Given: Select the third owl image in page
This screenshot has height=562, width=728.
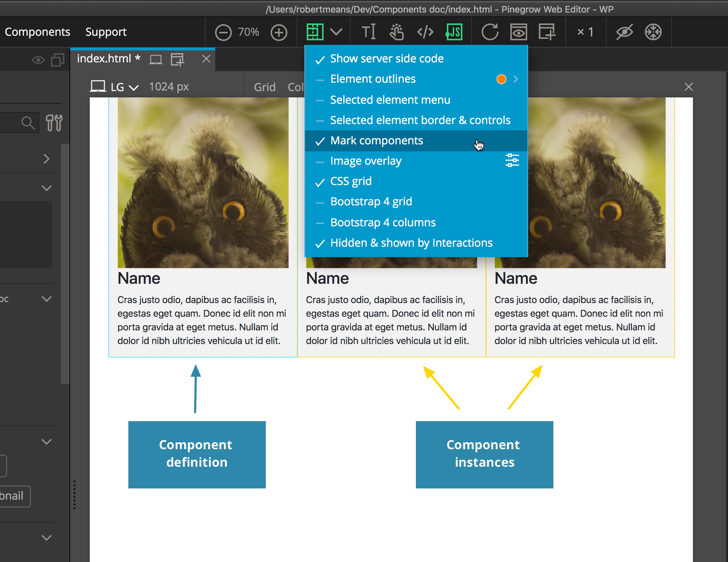Looking at the screenshot, I should point(597,183).
